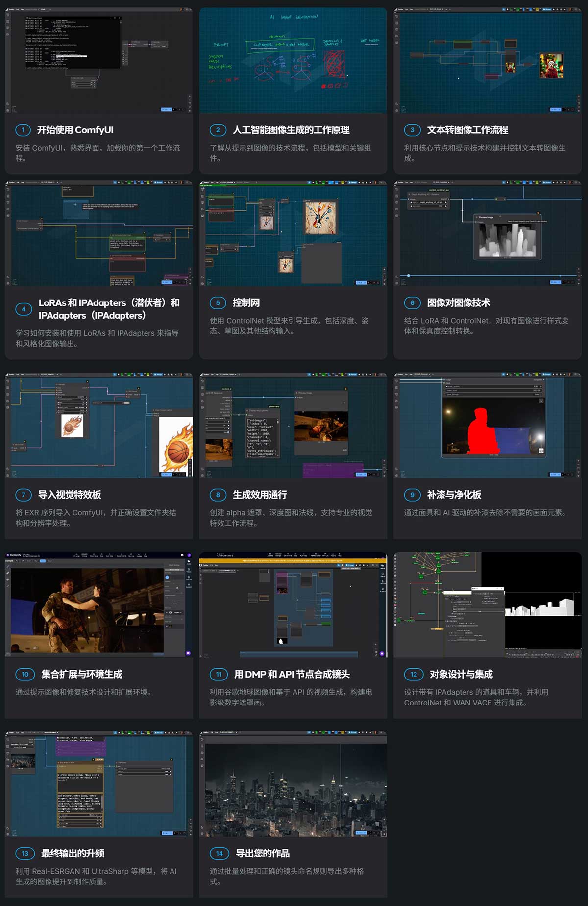
Task: Select the '导入视觉特效板' lesson heading
Action: pos(70,495)
